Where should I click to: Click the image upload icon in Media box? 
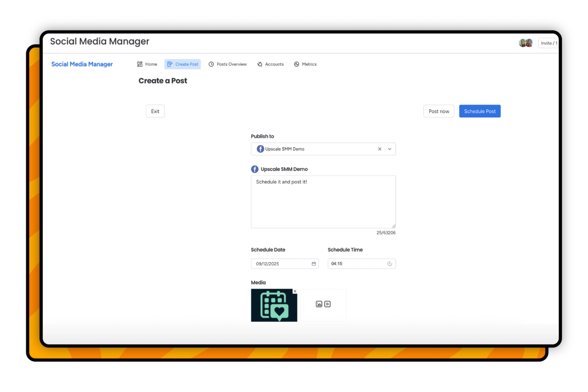pos(319,304)
